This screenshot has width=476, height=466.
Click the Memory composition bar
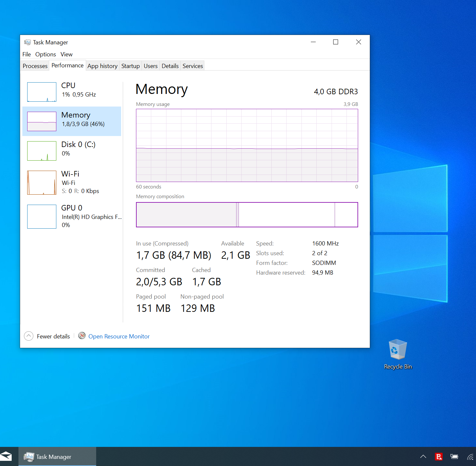[247, 215]
